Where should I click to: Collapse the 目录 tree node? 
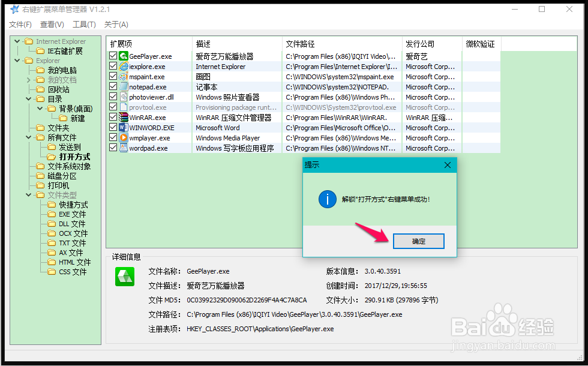29,99
